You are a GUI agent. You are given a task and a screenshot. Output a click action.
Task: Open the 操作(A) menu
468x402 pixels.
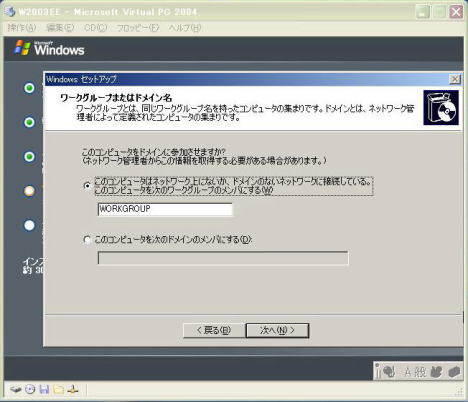[x=22, y=28]
